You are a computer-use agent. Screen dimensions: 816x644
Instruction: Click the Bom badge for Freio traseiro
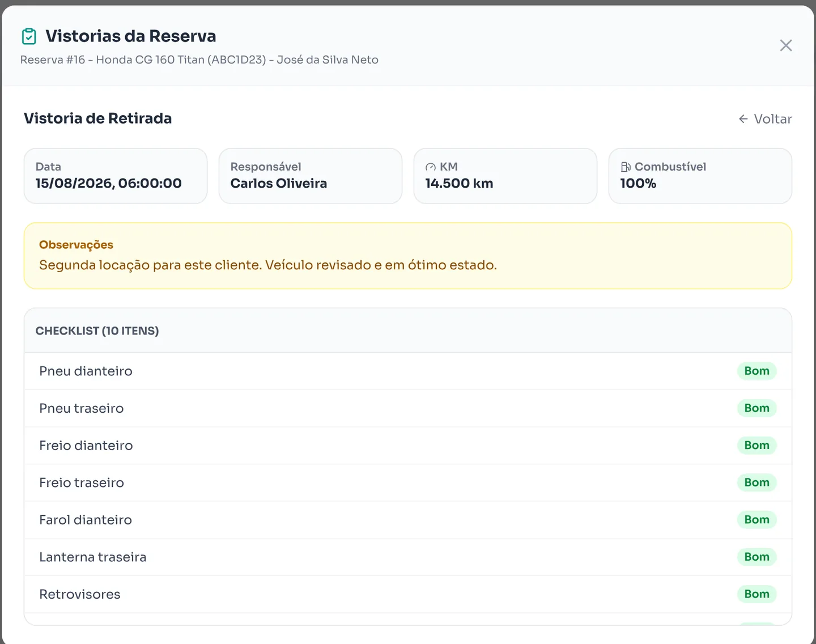(x=756, y=483)
